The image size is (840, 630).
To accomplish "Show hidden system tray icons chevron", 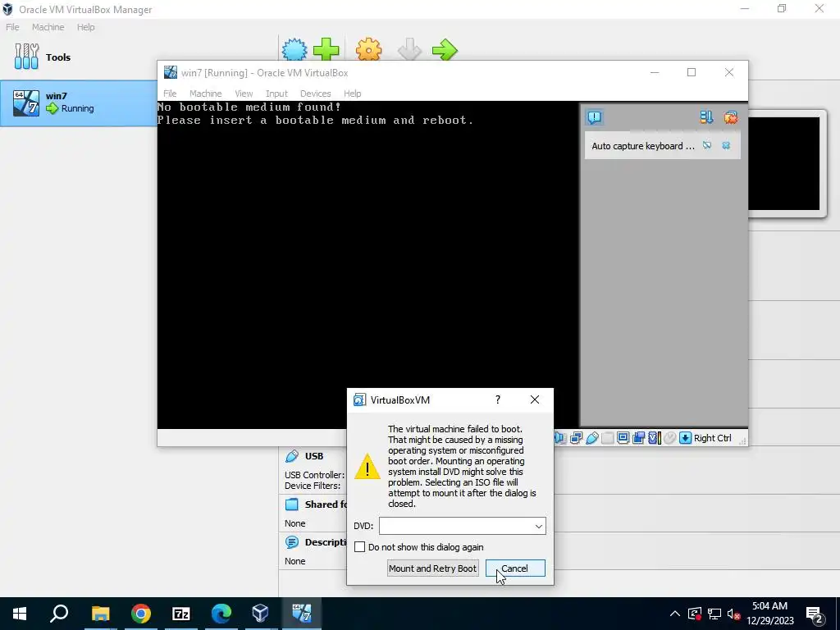I will click(x=675, y=614).
